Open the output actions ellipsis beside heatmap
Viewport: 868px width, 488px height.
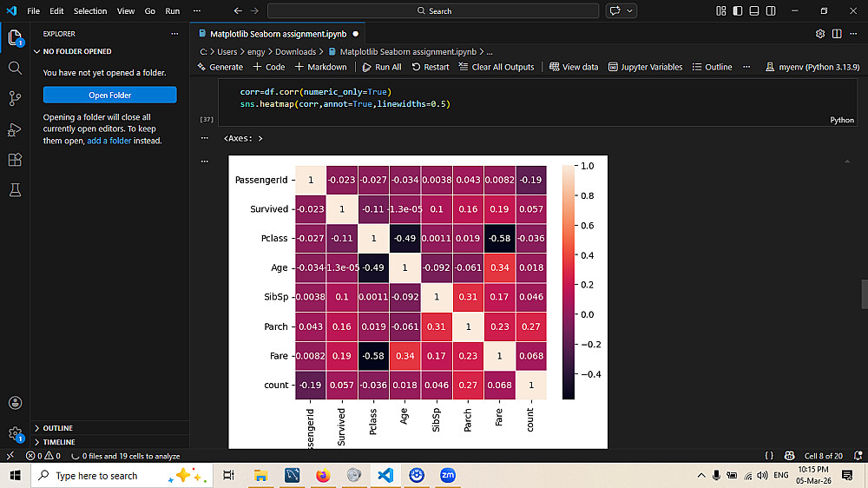coord(205,162)
